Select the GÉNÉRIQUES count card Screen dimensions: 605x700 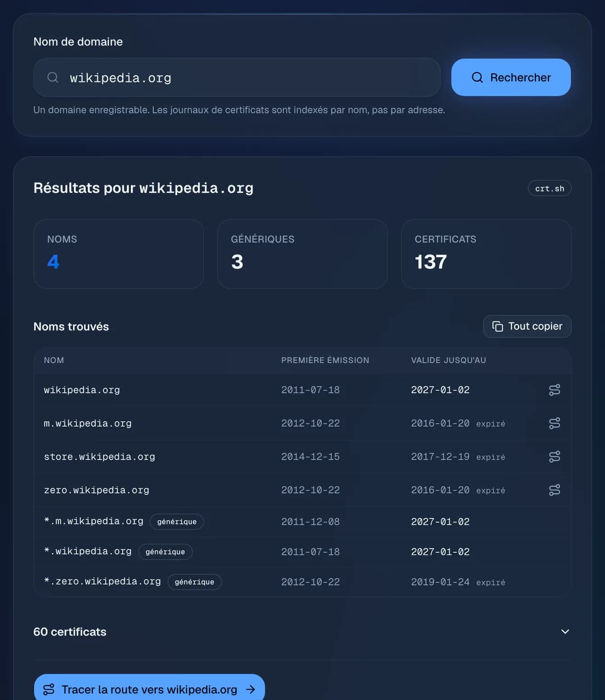(302, 254)
